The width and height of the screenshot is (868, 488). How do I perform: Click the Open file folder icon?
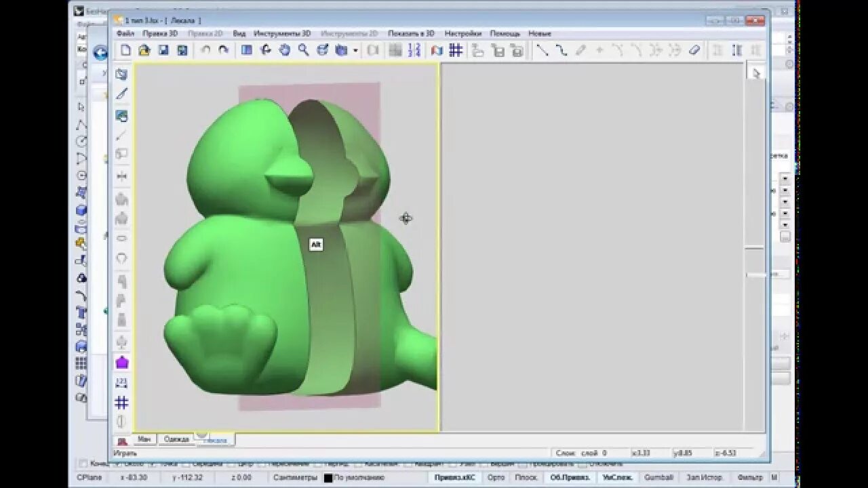point(144,50)
